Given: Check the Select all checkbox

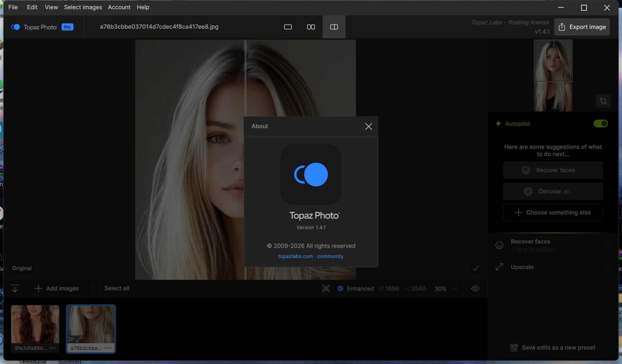Looking at the screenshot, I should tap(97, 288).
